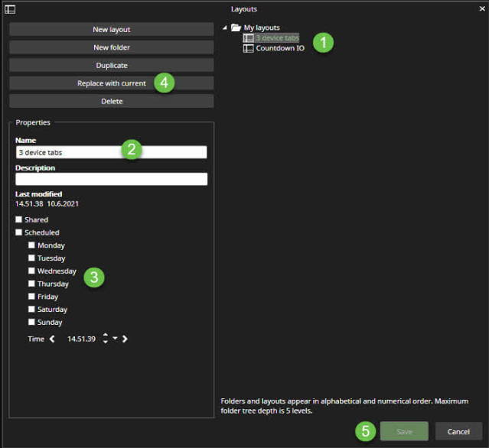Screen dimensions: 489x448
Task: Check the Wednesday checkbox
Action: click(x=32, y=271)
